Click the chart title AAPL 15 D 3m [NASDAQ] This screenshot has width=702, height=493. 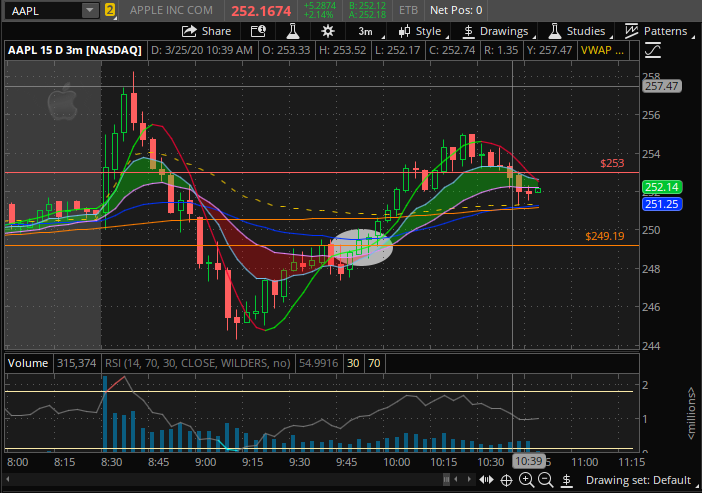[x=74, y=50]
